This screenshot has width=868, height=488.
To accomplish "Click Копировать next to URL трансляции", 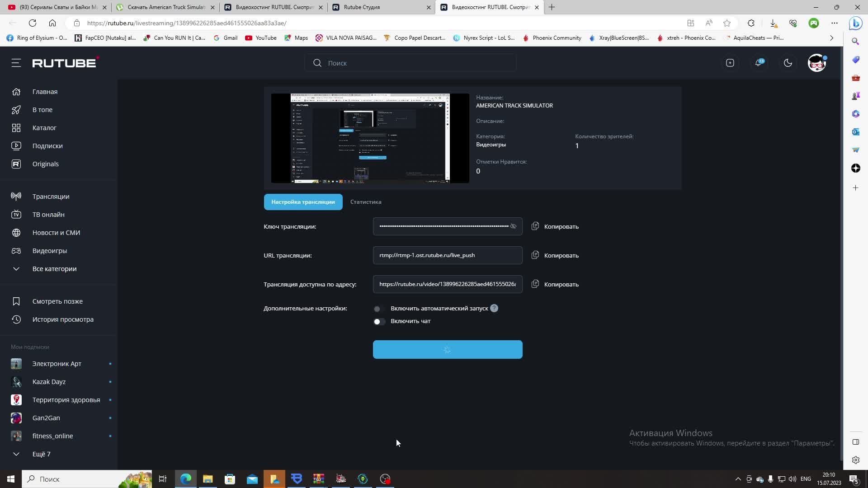I will (x=561, y=255).
